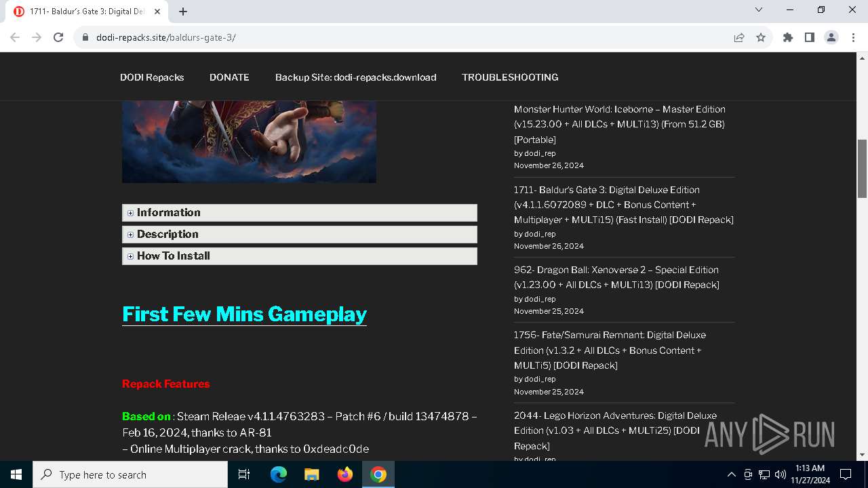The width and height of the screenshot is (868, 488).
Task: Open the Extensions puzzle icon
Action: [x=787, y=37]
